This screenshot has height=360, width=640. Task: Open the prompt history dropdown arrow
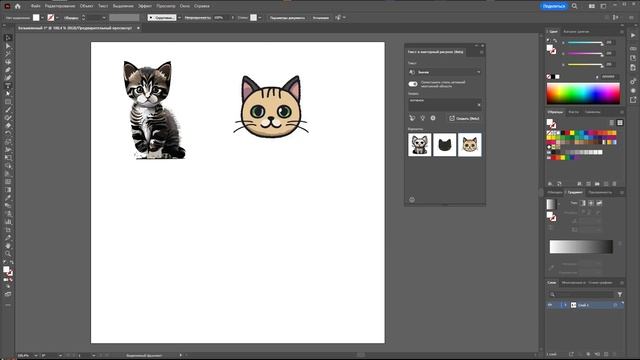pos(478,105)
